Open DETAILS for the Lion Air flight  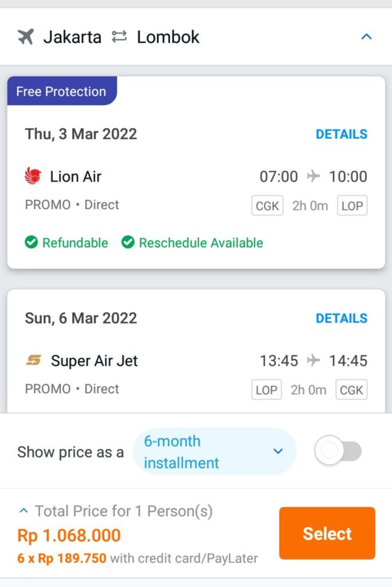(342, 134)
